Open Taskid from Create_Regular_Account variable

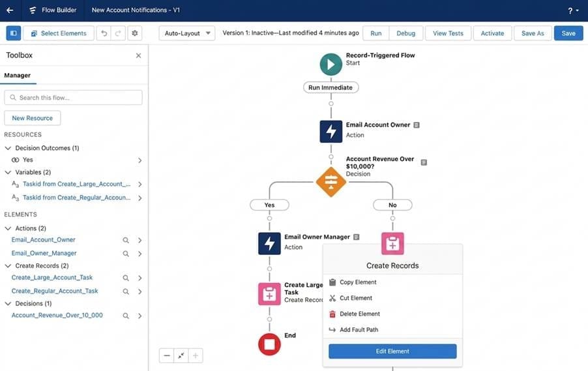(76, 198)
